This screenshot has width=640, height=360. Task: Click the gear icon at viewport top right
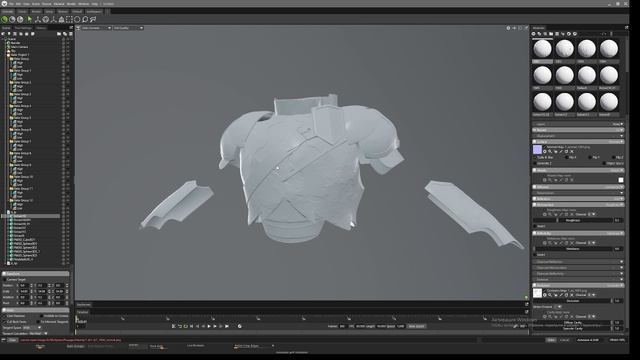[508, 28]
